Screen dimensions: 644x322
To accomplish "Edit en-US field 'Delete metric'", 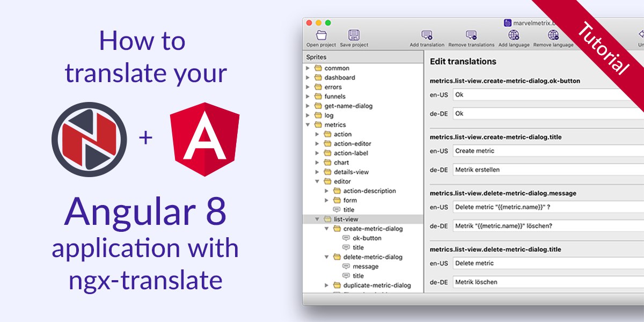I will 548,263.
